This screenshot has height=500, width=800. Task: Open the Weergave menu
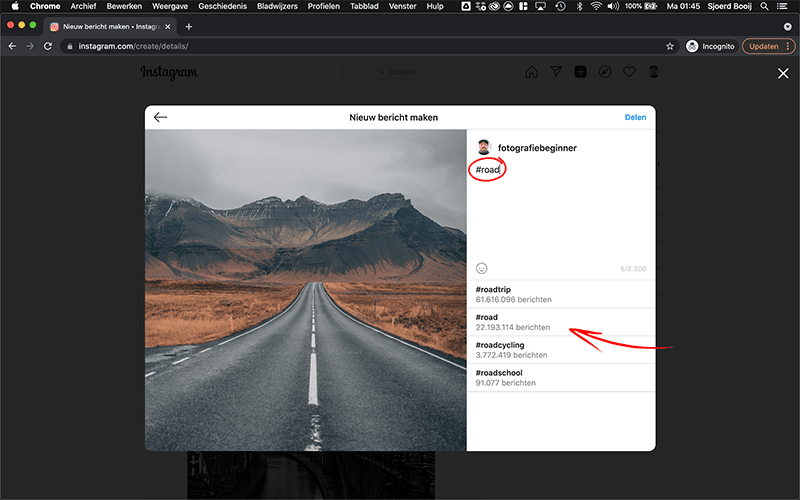[x=170, y=6]
